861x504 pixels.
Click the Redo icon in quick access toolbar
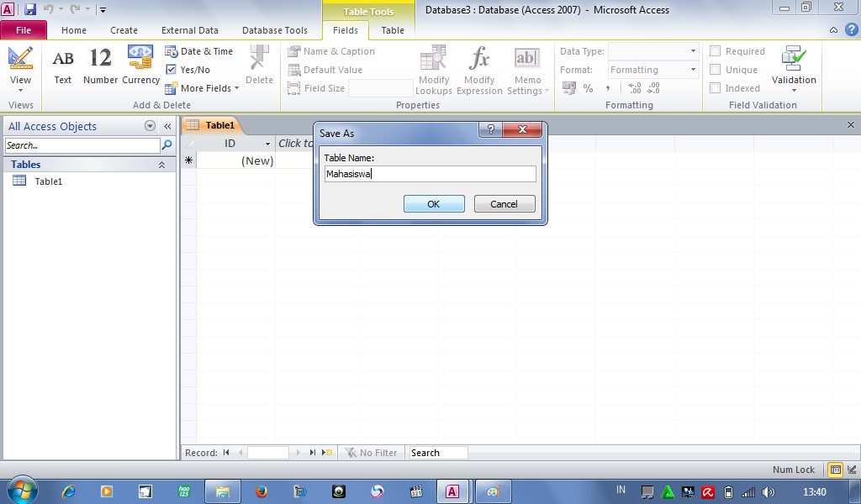(x=75, y=9)
